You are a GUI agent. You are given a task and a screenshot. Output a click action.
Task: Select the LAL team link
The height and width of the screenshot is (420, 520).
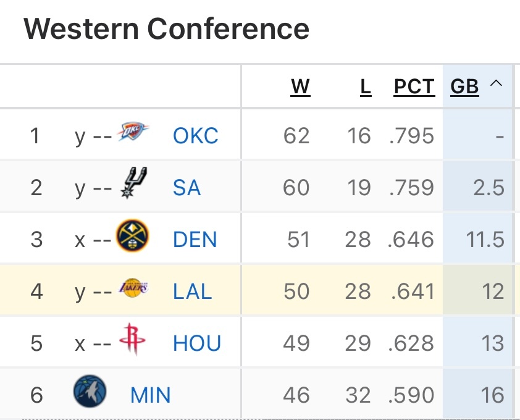click(x=193, y=292)
